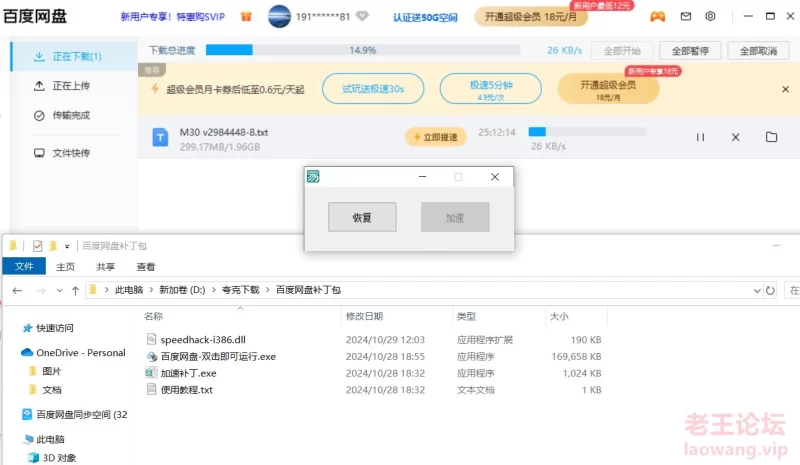800x465 pixels.
Task: Expand chevron after 新加卷 (D:) in address bar
Action: tap(214, 290)
